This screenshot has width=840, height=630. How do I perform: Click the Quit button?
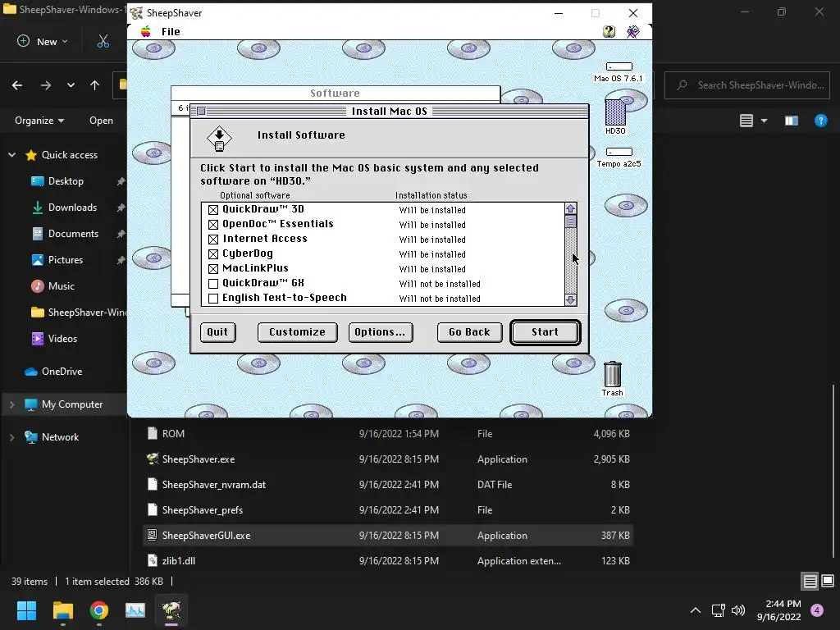click(x=217, y=332)
